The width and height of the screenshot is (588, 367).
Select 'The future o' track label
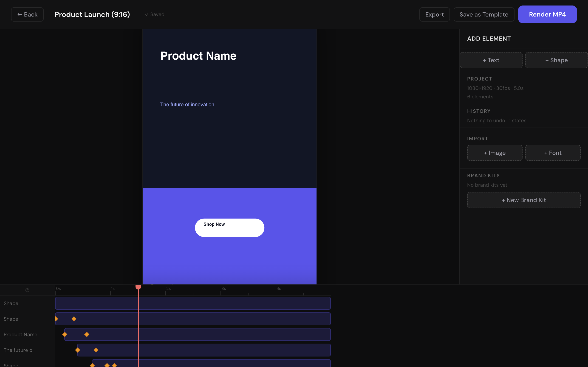coord(18,350)
